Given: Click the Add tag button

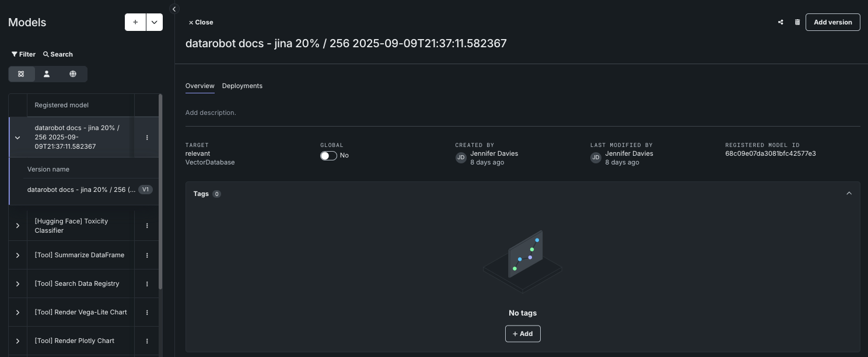Looking at the screenshot, I should coord(523,334).
